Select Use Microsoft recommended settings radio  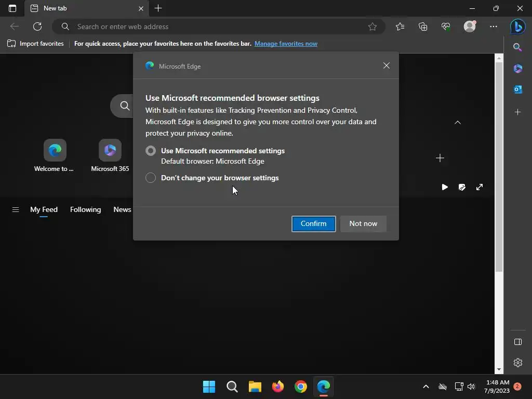pos(151,151)
